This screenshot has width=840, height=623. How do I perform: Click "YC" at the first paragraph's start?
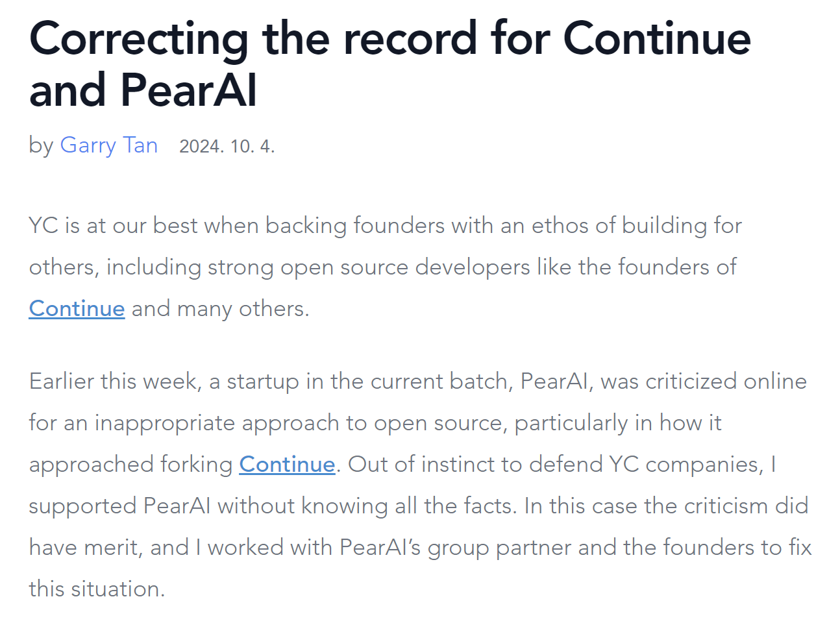tap(43, 225)
